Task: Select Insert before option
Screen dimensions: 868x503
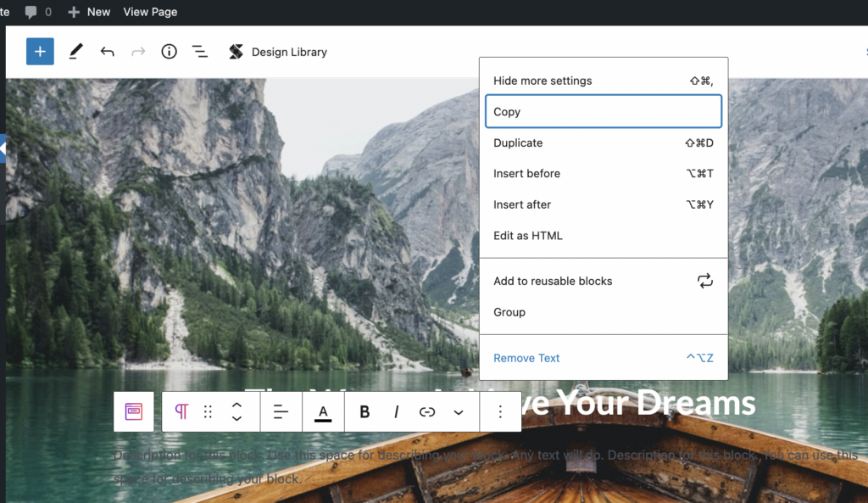Action: 604,173
